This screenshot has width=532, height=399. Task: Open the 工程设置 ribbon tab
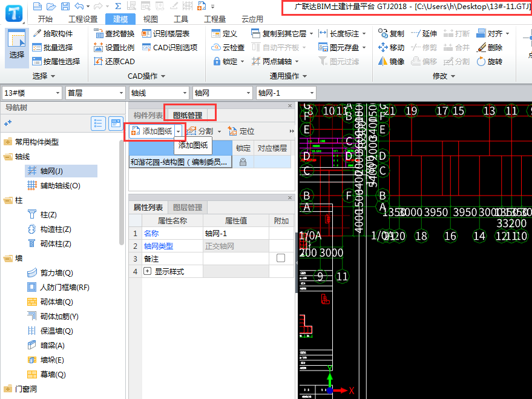click(83, 19)
